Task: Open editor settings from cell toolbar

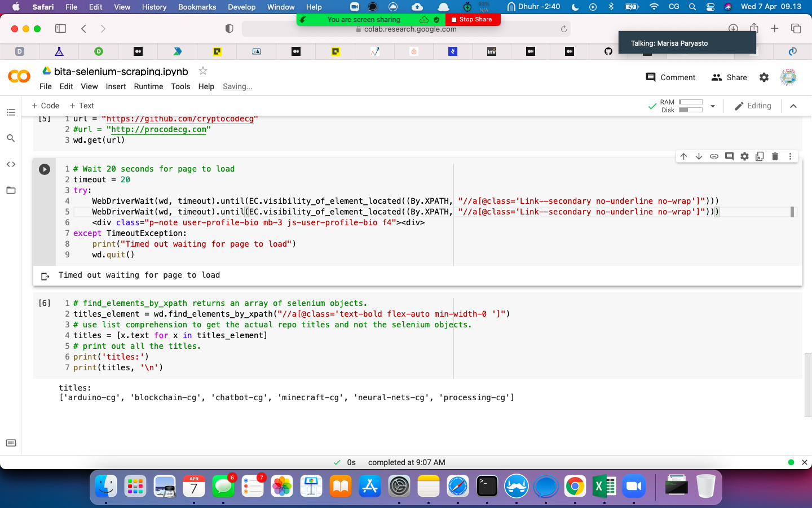Action: (x=744, y=156)
